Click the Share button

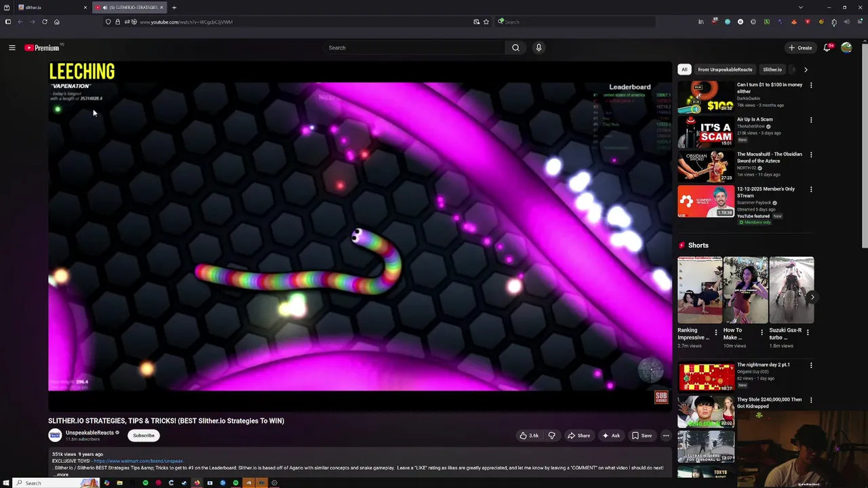pyautogui.click(x=578, y=436)
